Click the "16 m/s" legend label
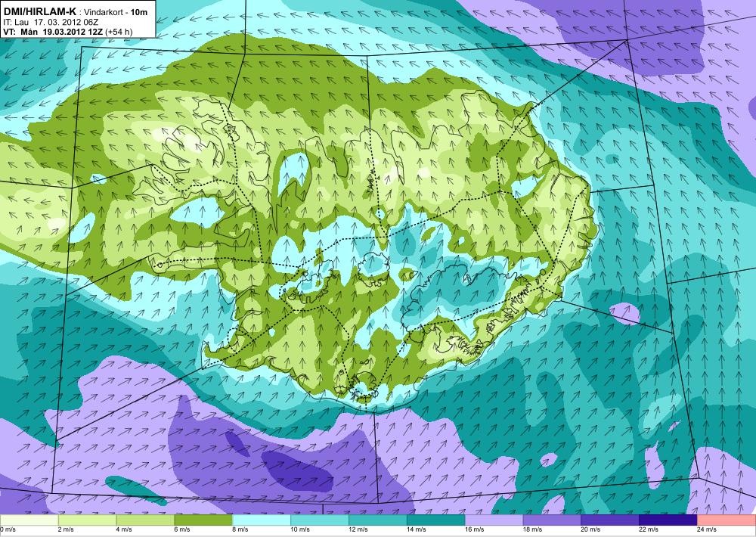This screenshot has width=756, height=537. point(474,529)
